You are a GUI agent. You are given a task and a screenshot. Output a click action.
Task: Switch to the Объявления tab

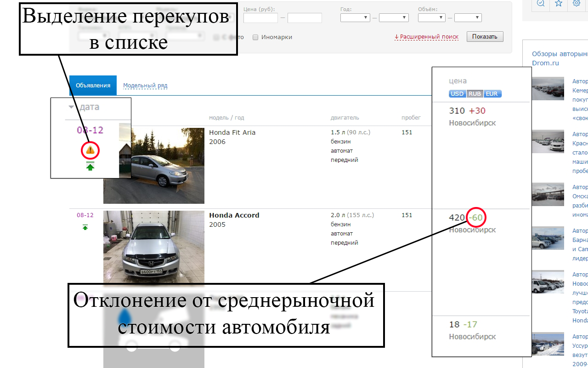click(x=93, y=86)
